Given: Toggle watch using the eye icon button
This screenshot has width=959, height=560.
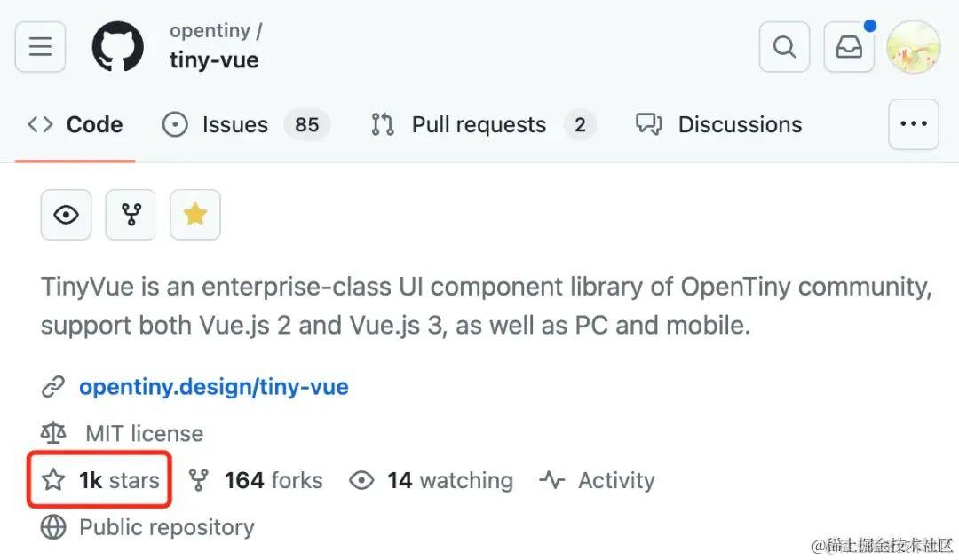Looking at the screenshot, I should [66, 215].
